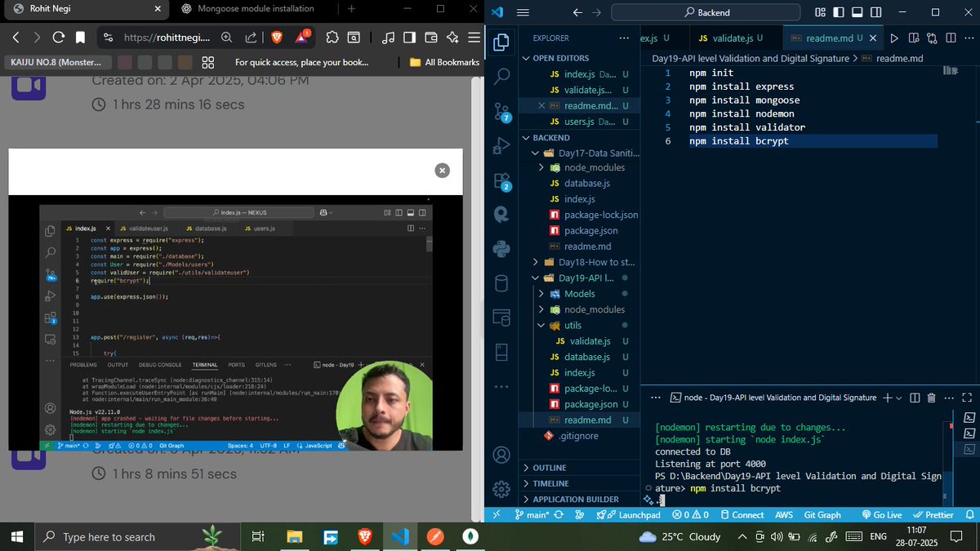This screenshot has width=980, height=551.
Task: Click the browser address bar URL
Action: [167, 38]
